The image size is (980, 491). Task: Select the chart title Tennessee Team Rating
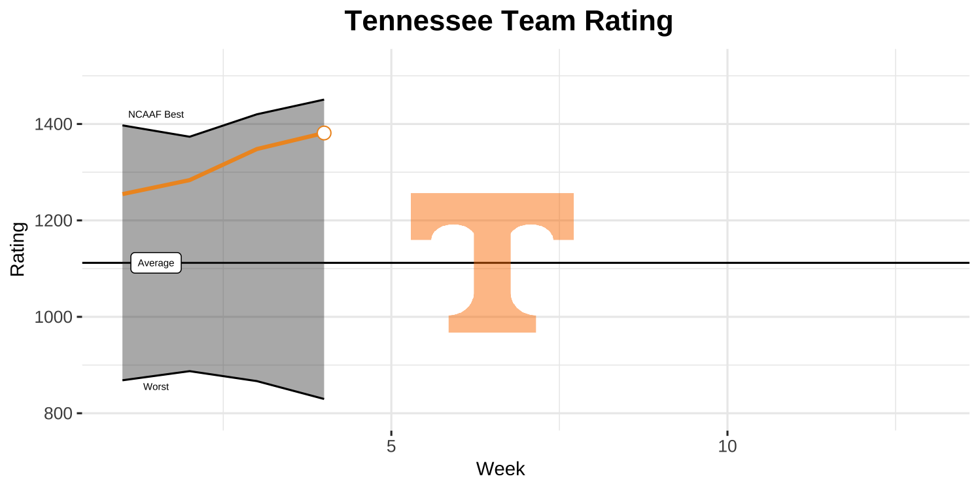tap(508, 21)
